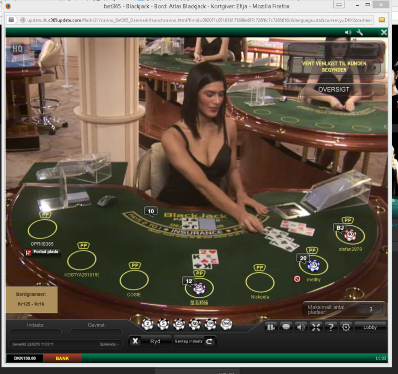Open the BANK cashier
Viewport: 398px width, 374px height.
62,358
